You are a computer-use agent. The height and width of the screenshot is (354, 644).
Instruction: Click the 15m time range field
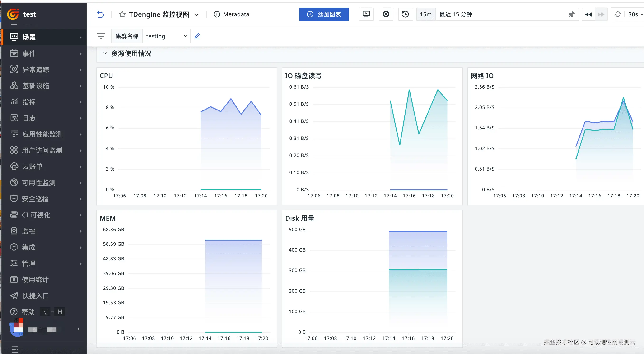(x=425, y=14)
